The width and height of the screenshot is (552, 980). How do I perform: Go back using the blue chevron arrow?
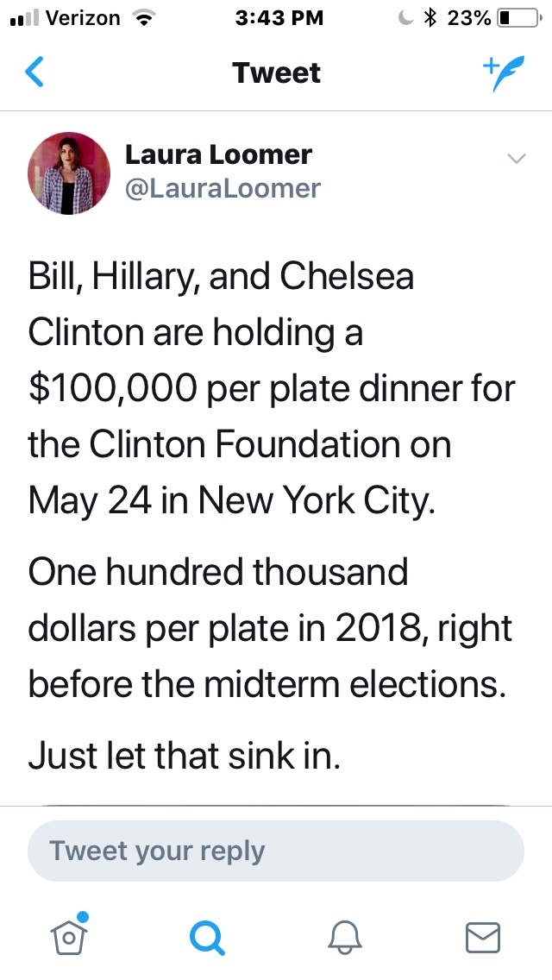click(34, 73)
